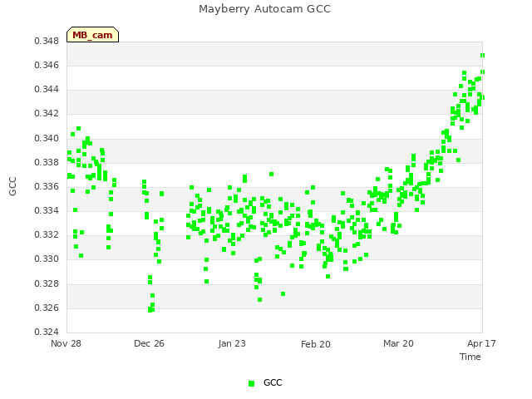The height and width of the screenshot is (399, 532).
Task: Click the 0.344 y-axis value
Action: [47, 90]
